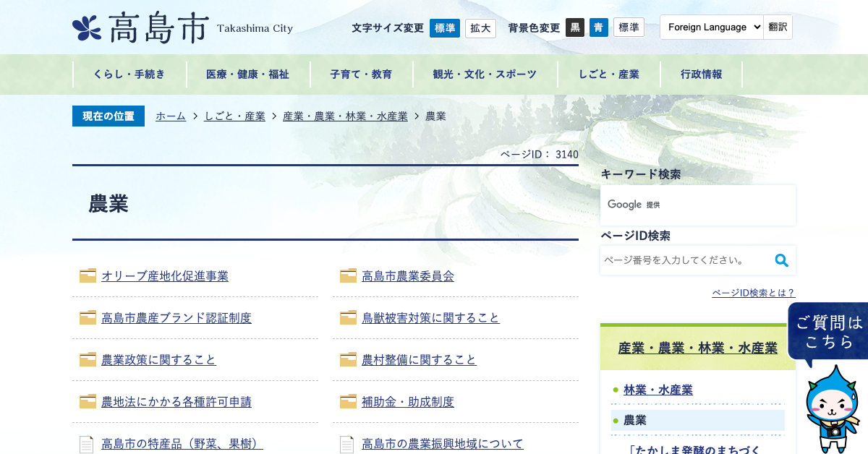Viewport: 868px width, 454px height.
Task: Open the しごと・産業 menu
Action: pyautogui.click(x=609, y=74)
